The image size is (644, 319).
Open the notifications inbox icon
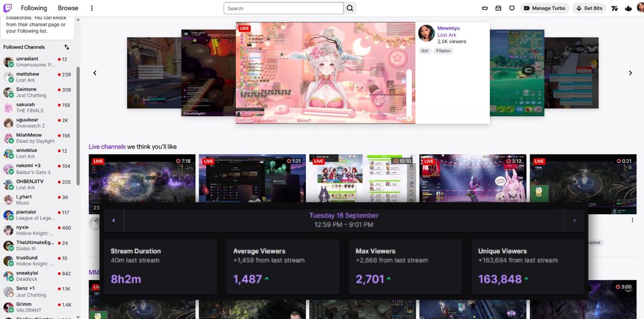[499, 8]
